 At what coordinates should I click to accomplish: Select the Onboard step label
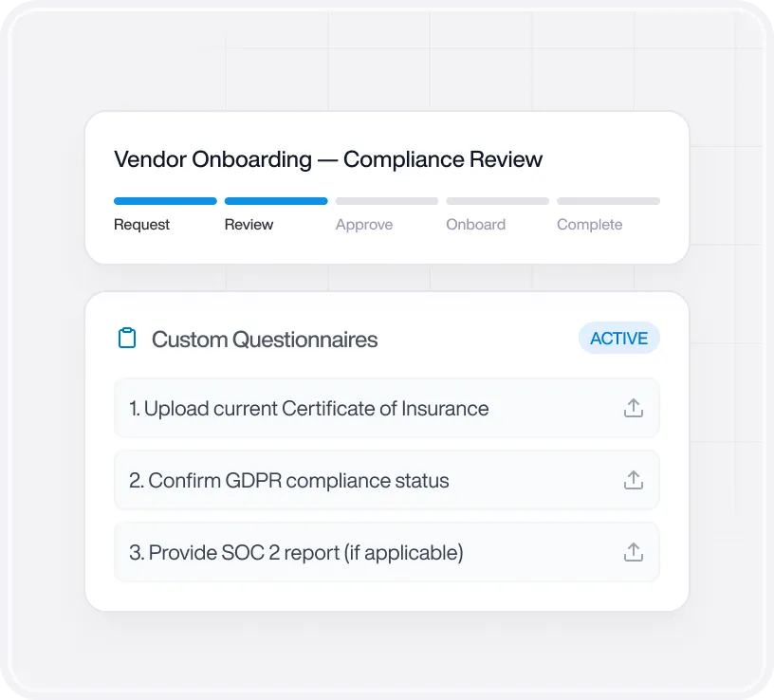pos(476,225)
